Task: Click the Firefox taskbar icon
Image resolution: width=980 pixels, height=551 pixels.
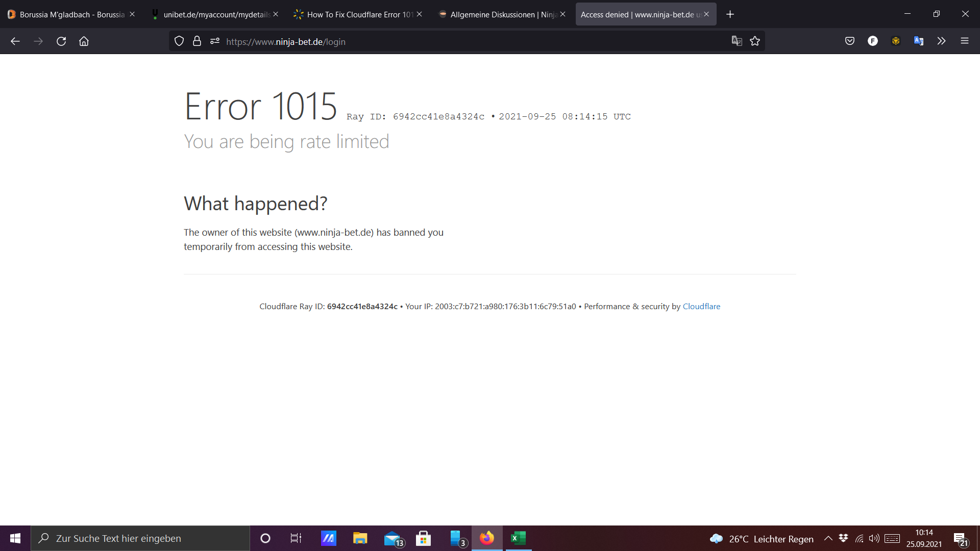Action: pyautogui.click(x=487, y=538)
